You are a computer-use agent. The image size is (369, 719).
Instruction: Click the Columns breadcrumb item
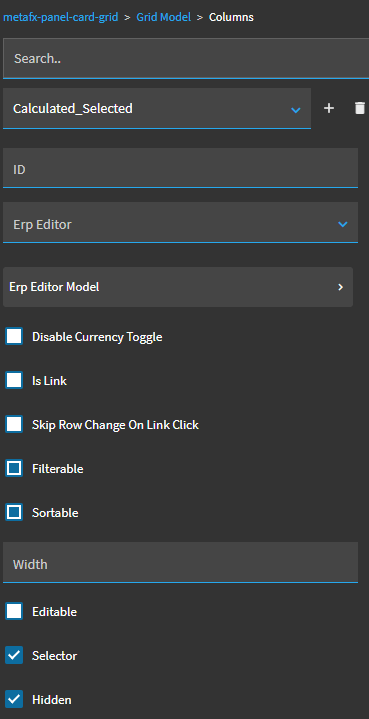pyautogui.click(x=231, y=17)
